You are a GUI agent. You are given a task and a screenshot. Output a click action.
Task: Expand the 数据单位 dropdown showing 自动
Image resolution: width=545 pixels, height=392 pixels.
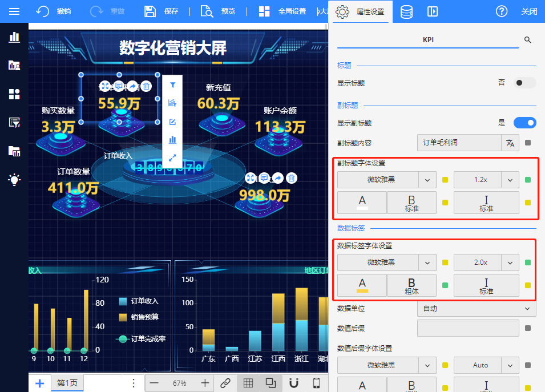click(x=477, y=309)
